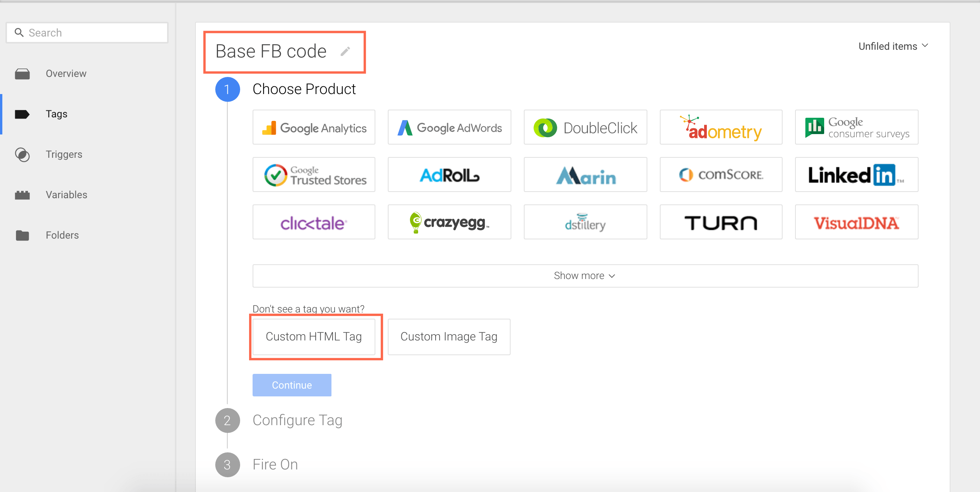
Task: Click the Tags label icon
Action: click(22, 114)
